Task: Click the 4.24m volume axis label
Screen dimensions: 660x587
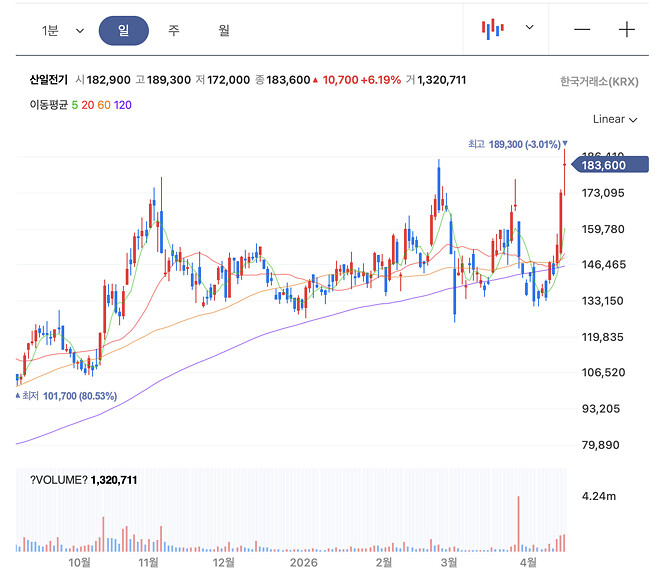Action: [x=599, y=496]
